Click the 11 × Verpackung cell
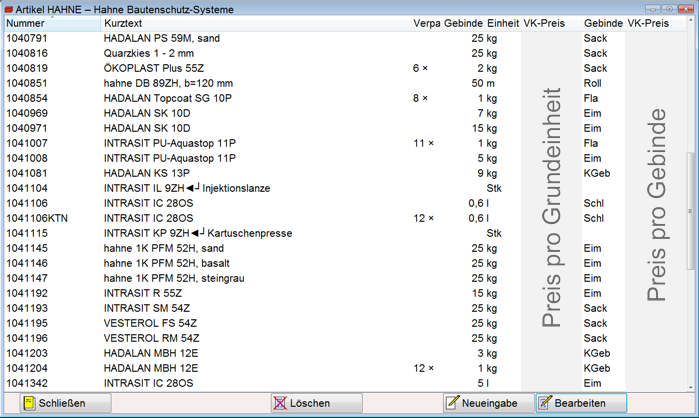Viewport: 699px width, 418px height. [424, 143]
